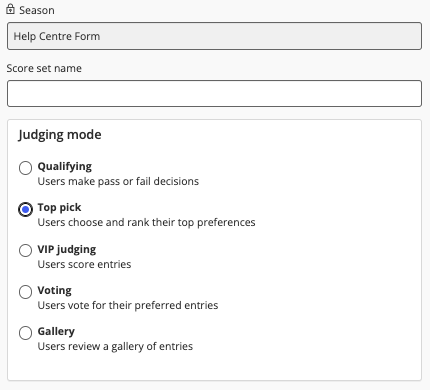Select the Qualifying radio button
Viewport: 430px width, 390px height.
tap(25, 168)
